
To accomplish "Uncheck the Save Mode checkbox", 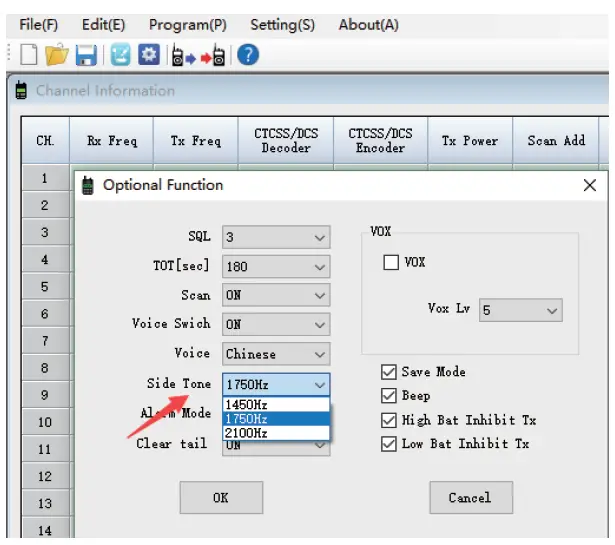I will pos(389,372).
